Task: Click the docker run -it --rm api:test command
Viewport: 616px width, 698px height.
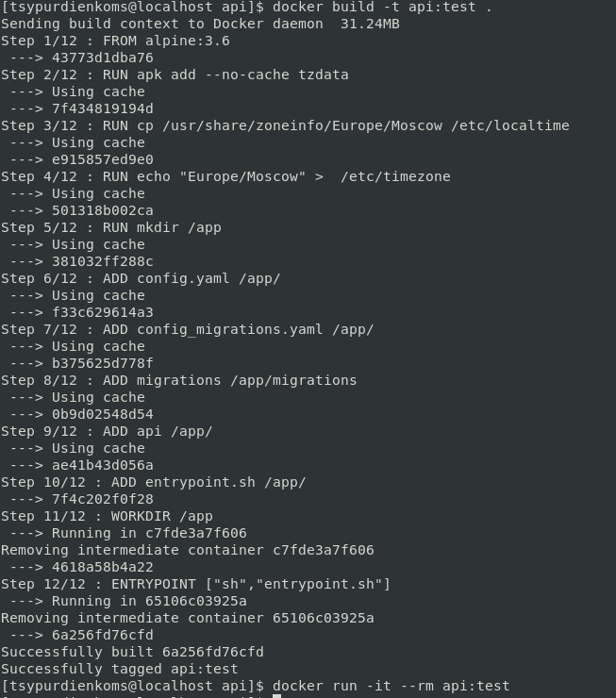Action: (391, 687)
